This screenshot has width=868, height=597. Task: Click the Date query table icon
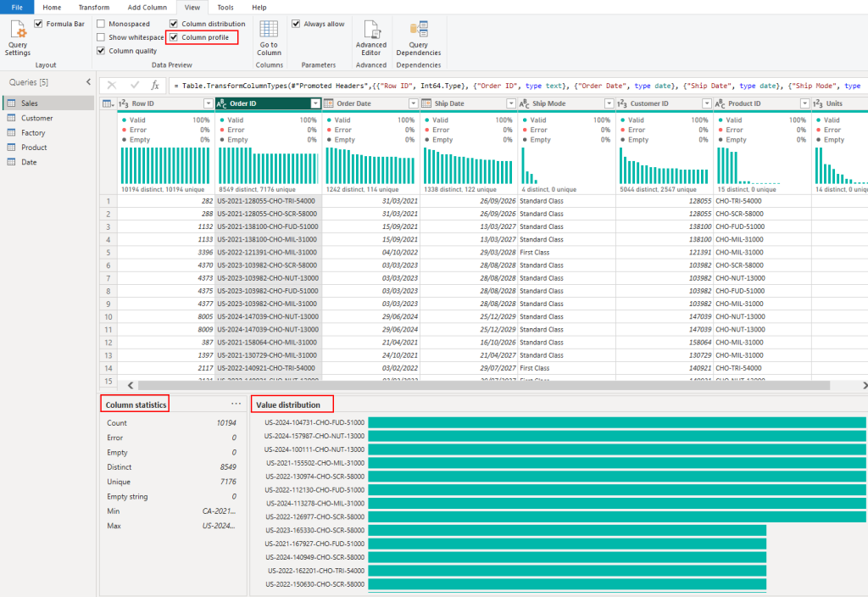(11, 162)
